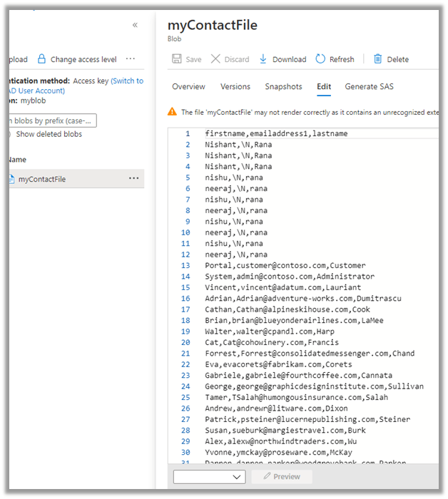The height and width of the screenshot is (499, 448).
Task: Collapse the left panel with double chevron
Action: (135, 25)
